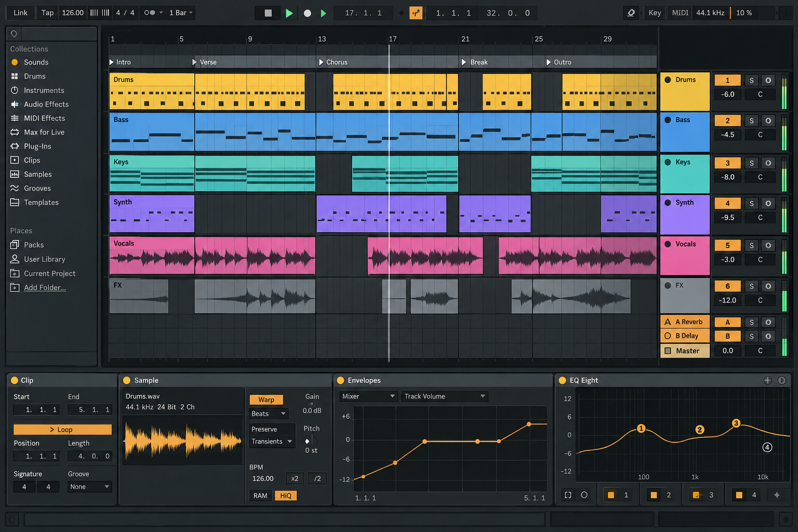Toggle the Loop button in the Clip panel
Screen dimensions: 798x532
(x=62, y=430)
